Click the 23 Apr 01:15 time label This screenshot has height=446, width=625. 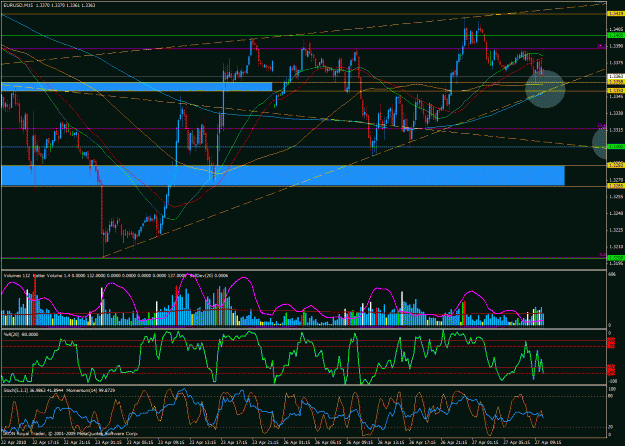point(107,442)
